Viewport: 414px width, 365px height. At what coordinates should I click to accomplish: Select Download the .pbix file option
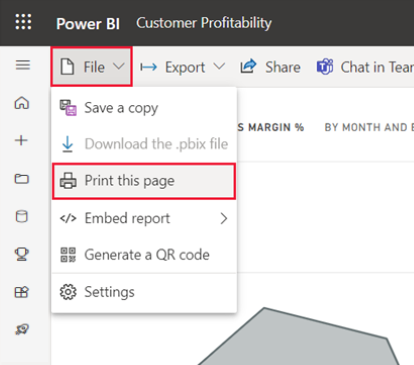(144, 144)
